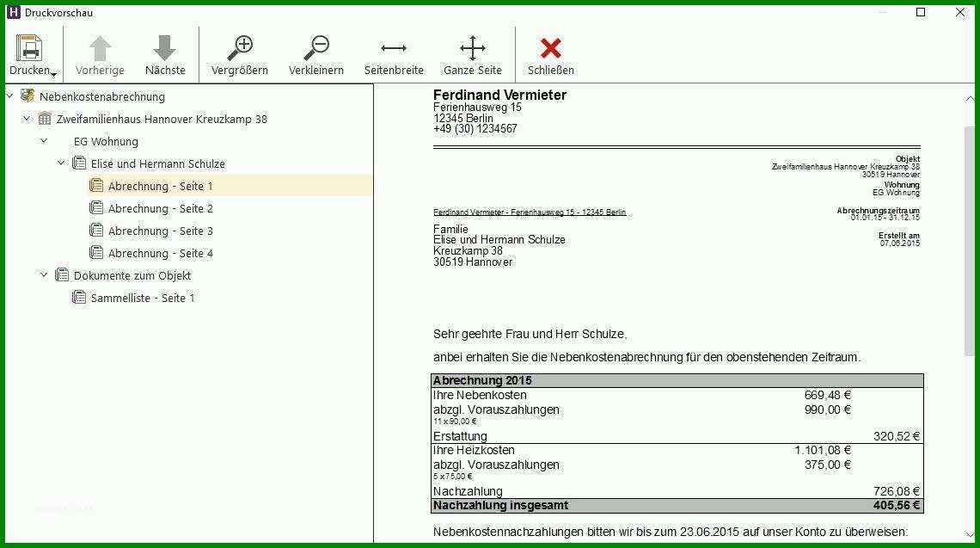Show Ganze Seite view
The height and width of the screenshot is (548, 980).
pos(473,55)
